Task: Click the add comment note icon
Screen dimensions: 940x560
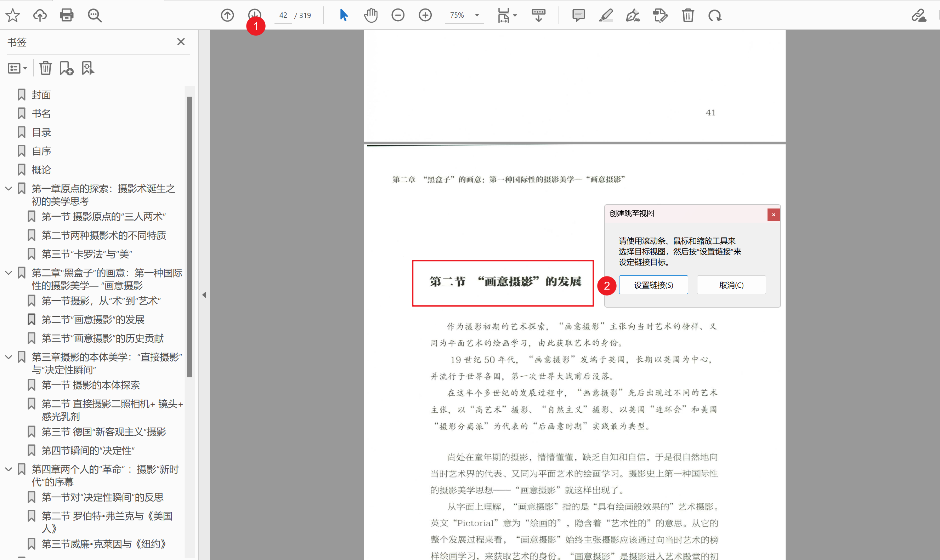Action: (x=578, y=15)
